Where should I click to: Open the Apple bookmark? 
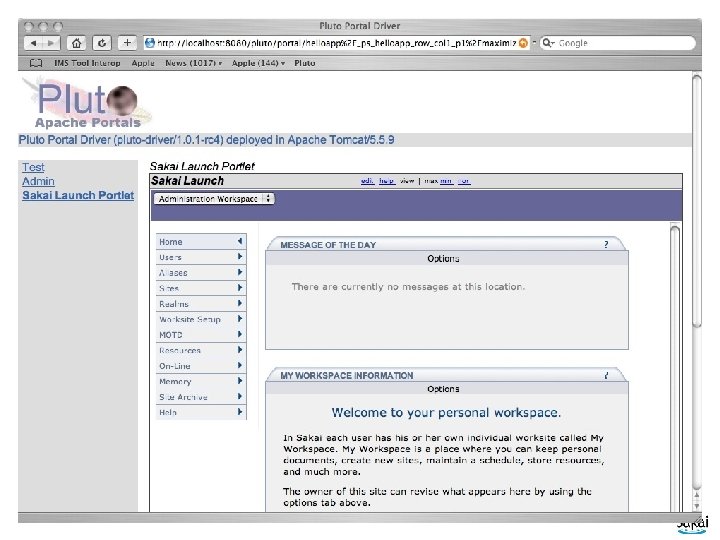143,63
